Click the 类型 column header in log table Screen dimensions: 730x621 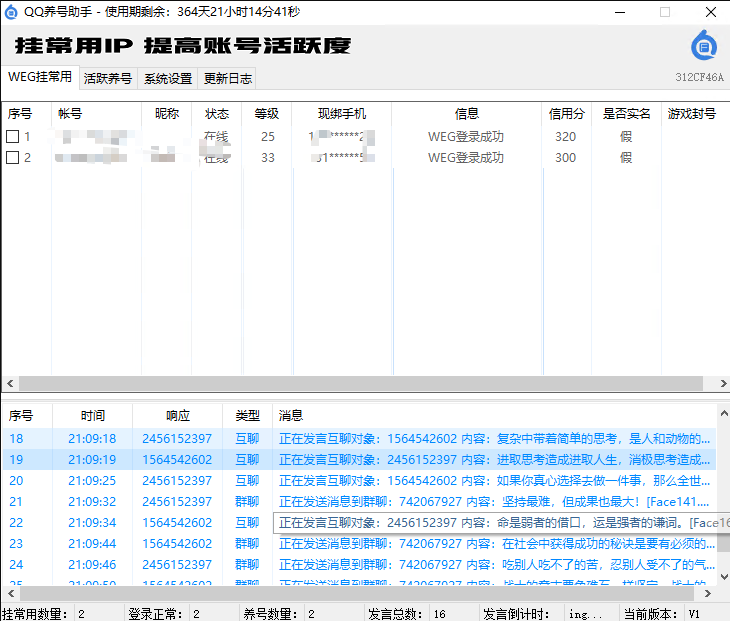(248, 415)
